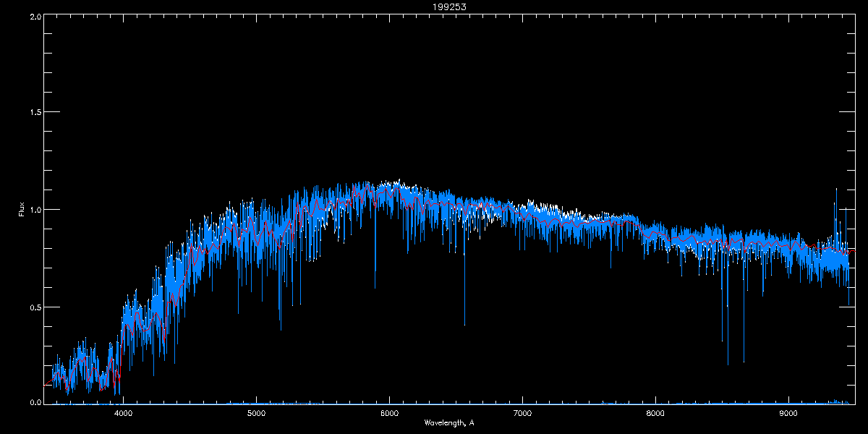Image resolution: width=868 pixels, height=434 pixels.
Task: Select the 7000 wavelength tick label
Action: click(x=522, y=414)
